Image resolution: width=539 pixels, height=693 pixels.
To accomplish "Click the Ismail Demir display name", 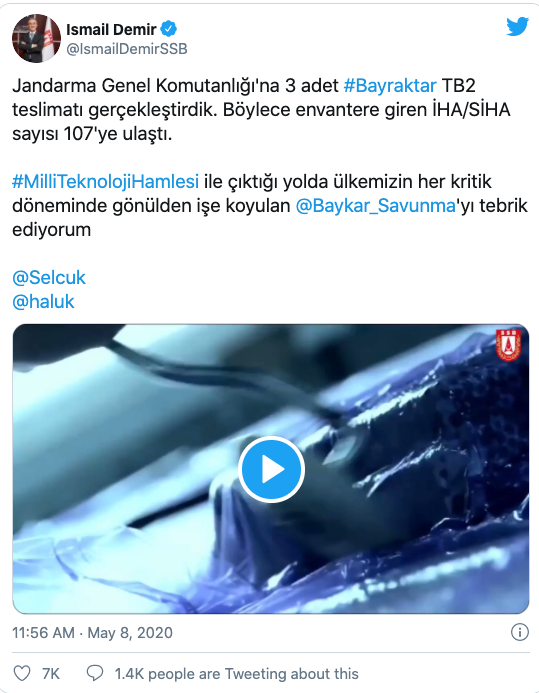I will [111, 29].
